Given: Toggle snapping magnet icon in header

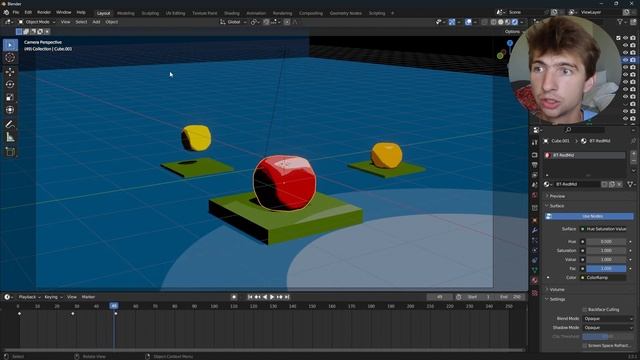Looking at the screenshot, I should pyautogui.click(x=266, y=22).
